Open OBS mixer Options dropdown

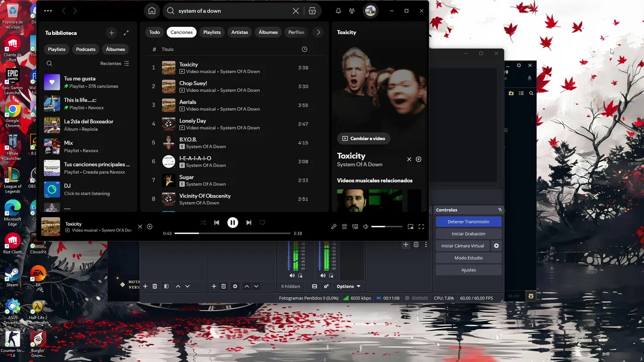point(349,286)
